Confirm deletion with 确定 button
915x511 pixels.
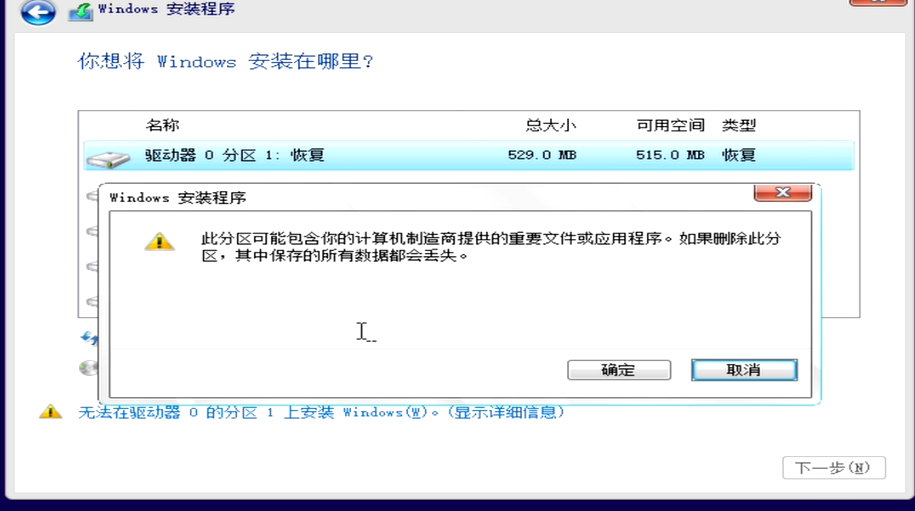(x=619, y=370)
